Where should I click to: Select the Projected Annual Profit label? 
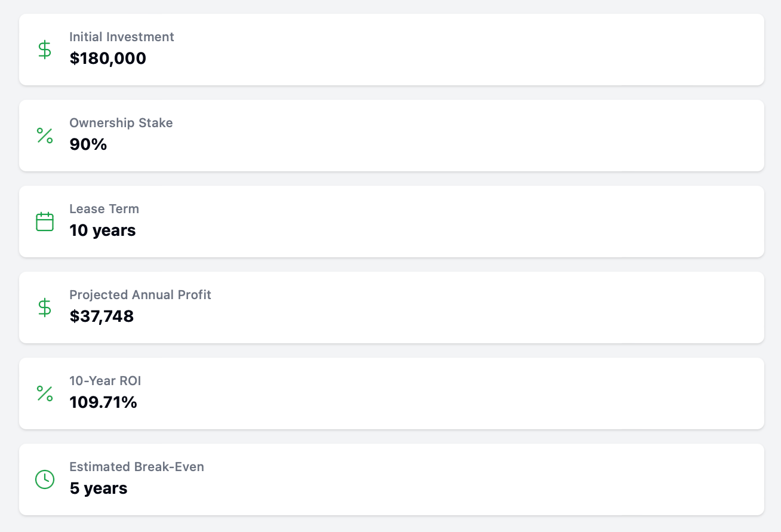click(140, 294)
